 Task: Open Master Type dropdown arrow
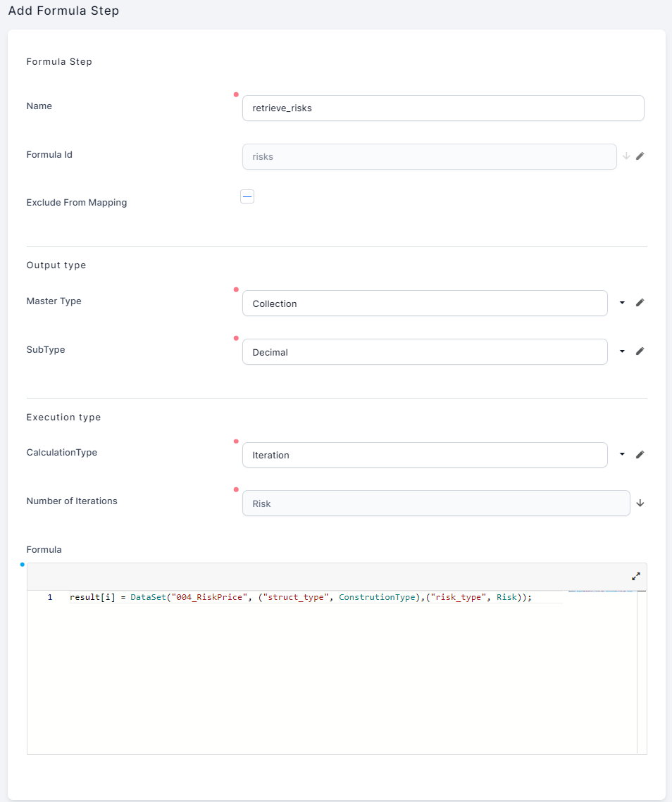[x=622, y=303]
